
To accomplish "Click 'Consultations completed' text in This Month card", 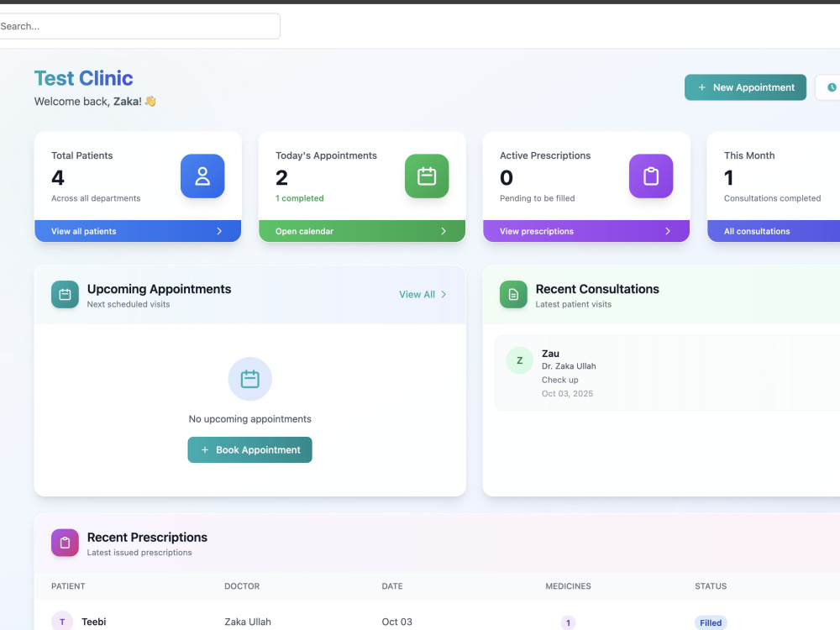I will coord(772,198).
